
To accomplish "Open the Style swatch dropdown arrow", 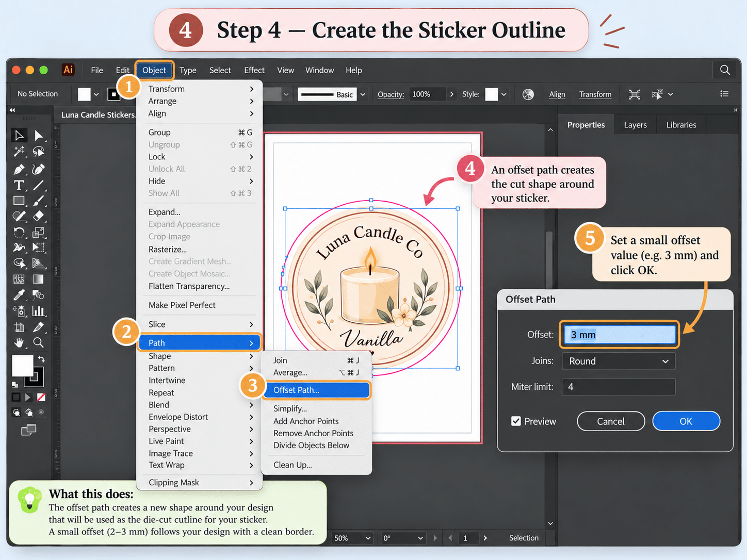I will (x=504, y=94).
